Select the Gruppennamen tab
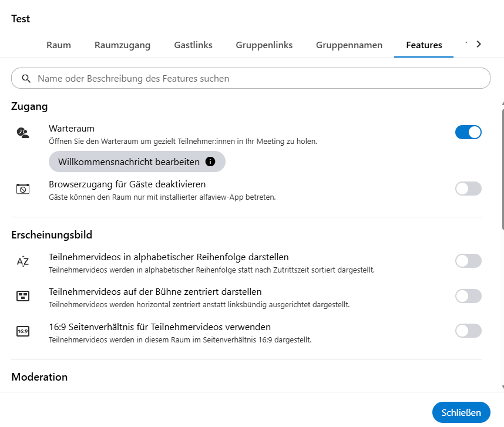 pos(349,45)
